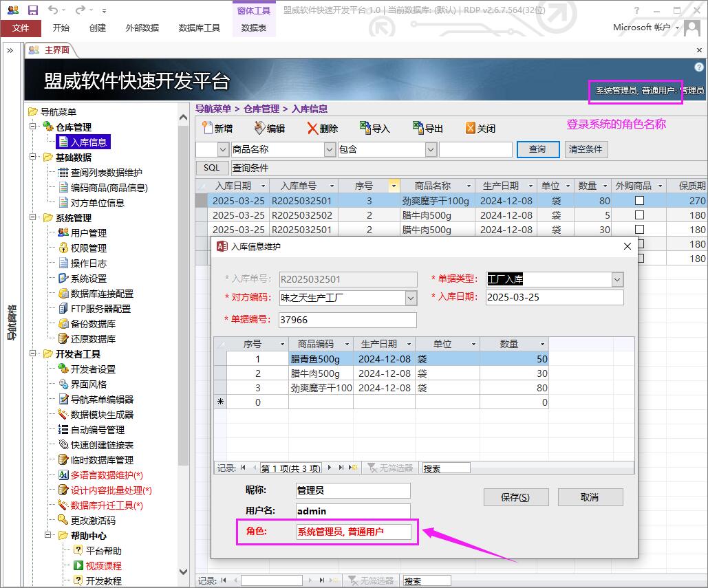Click the 编辑 (Edit) toolbar icon
The height and width of the screenshot is (588, 708).
259,128
